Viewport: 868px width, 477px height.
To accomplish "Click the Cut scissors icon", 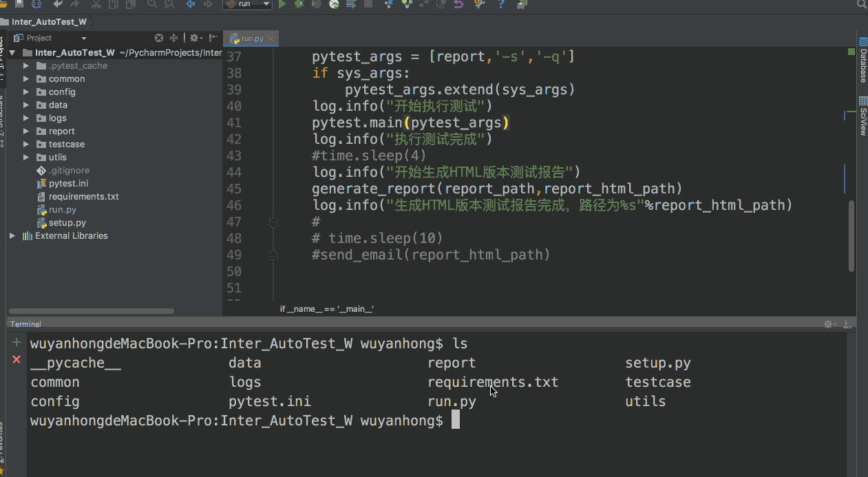I will [96, 4].
